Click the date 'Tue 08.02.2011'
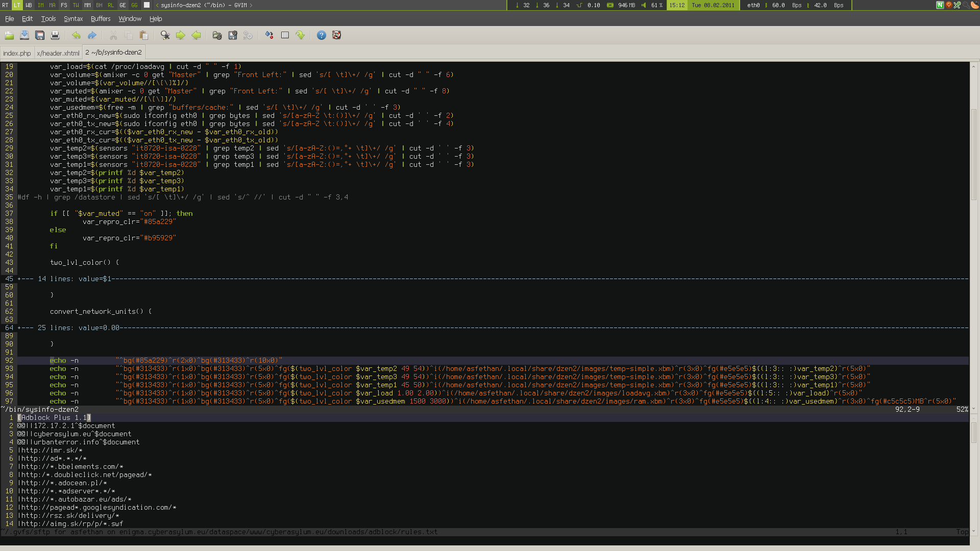The image size is (980, 551). coord(713,5)
